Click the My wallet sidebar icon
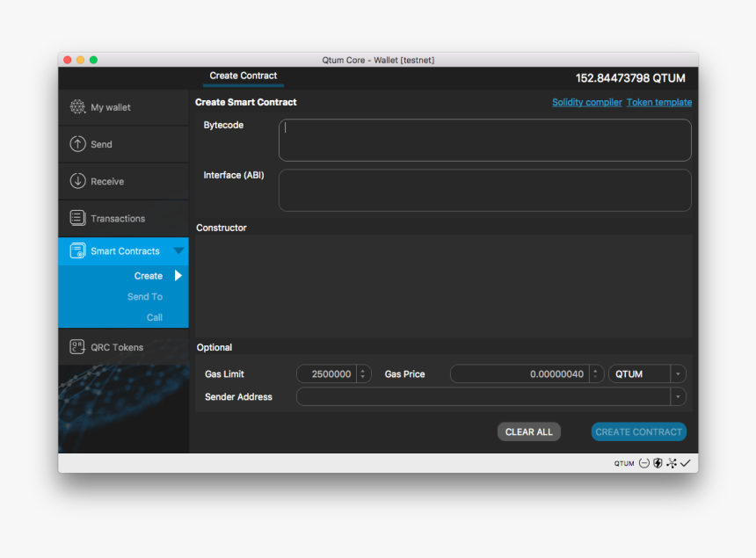 point(77,107)
